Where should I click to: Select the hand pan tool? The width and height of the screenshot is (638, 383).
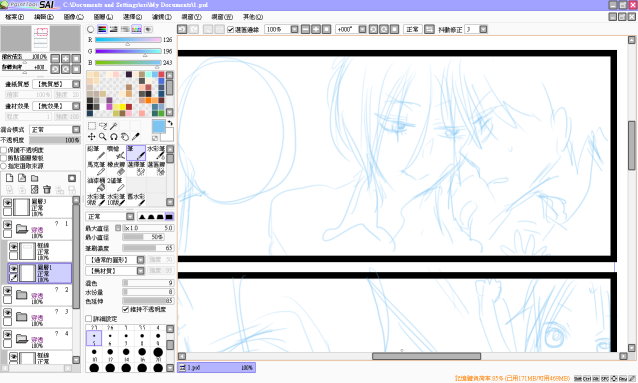[x=125, y=137]
